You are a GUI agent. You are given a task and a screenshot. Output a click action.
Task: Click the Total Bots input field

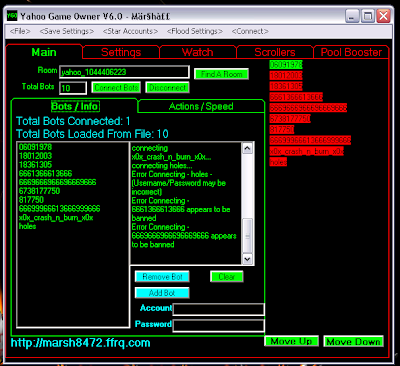coord(73,88)
